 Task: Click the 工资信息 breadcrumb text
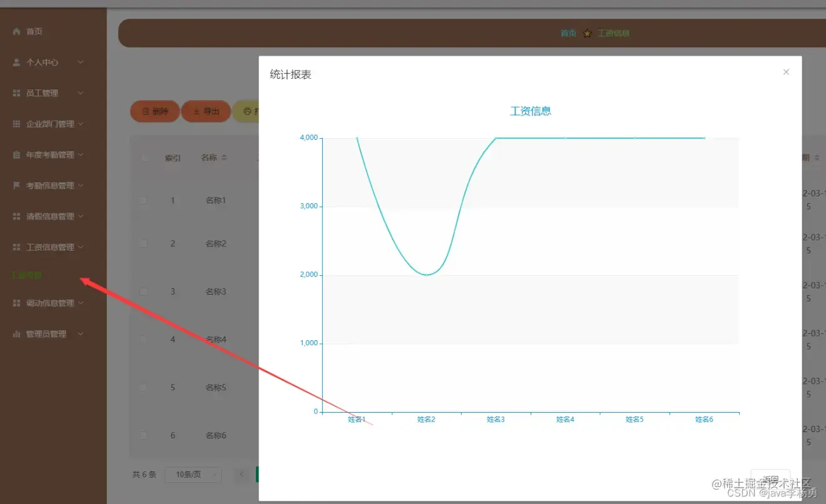(x=613, y=33)
